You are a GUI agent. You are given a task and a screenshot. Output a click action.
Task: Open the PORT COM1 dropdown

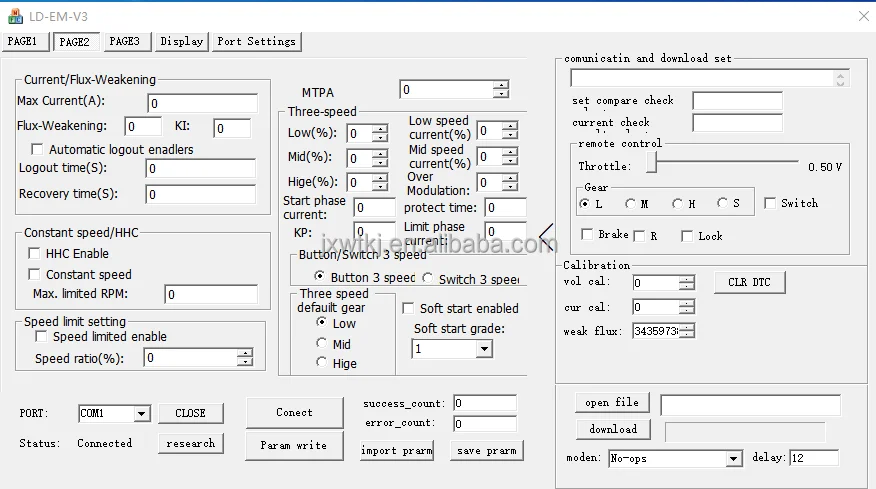pyautogui.click(x=141, y=414)
